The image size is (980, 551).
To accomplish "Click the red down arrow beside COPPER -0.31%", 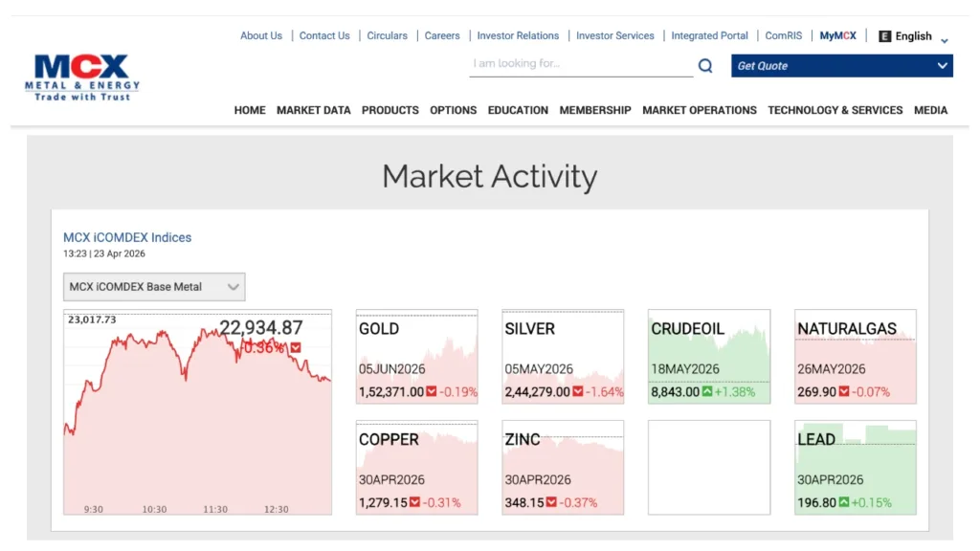I will (414, 502).
